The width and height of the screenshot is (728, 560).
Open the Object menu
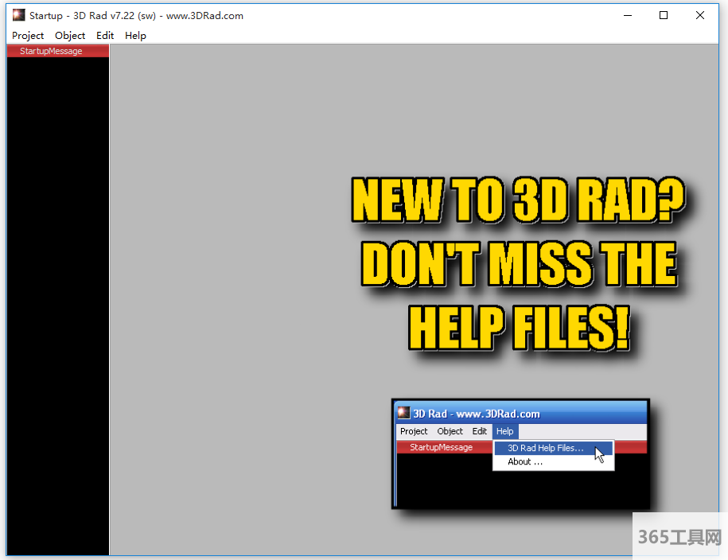[70, 35]
